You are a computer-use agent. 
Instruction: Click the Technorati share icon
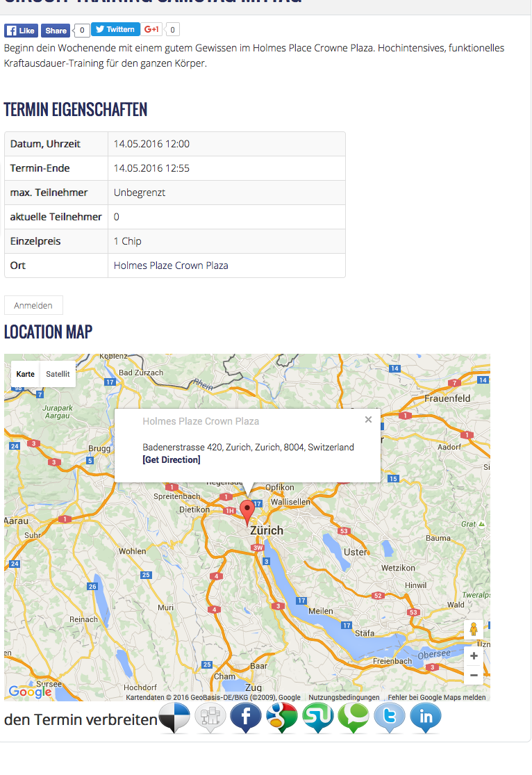[x=354, y=717]
